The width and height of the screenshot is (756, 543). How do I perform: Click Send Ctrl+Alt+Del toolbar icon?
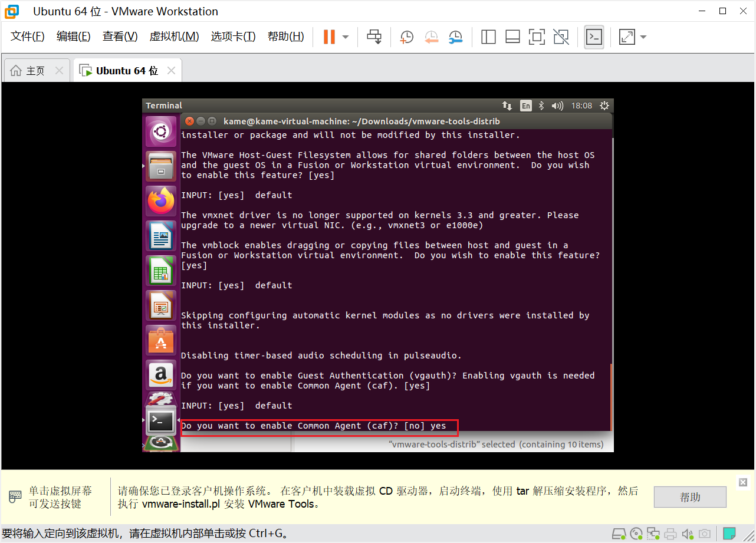click(x=374, y=37)
